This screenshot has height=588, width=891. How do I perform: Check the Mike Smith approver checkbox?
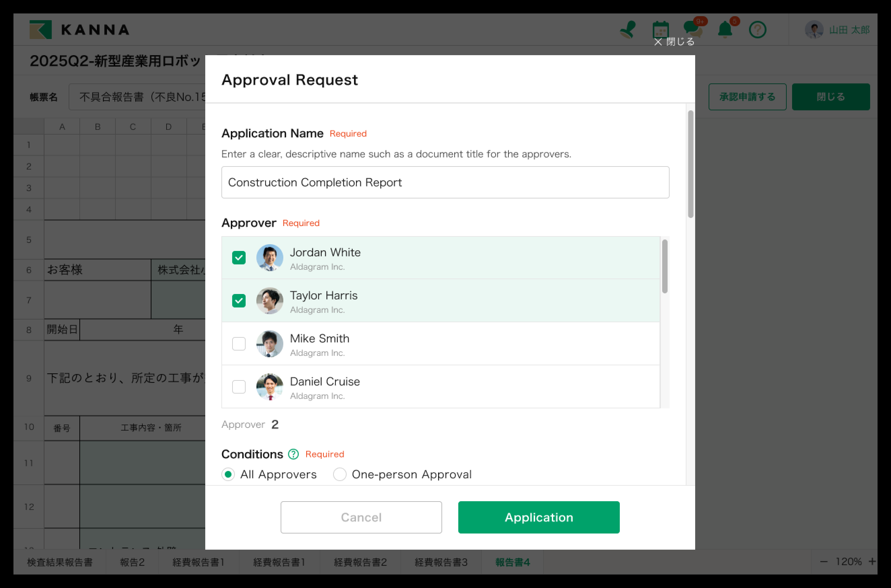pyautogui.click(x=239, y=343)
